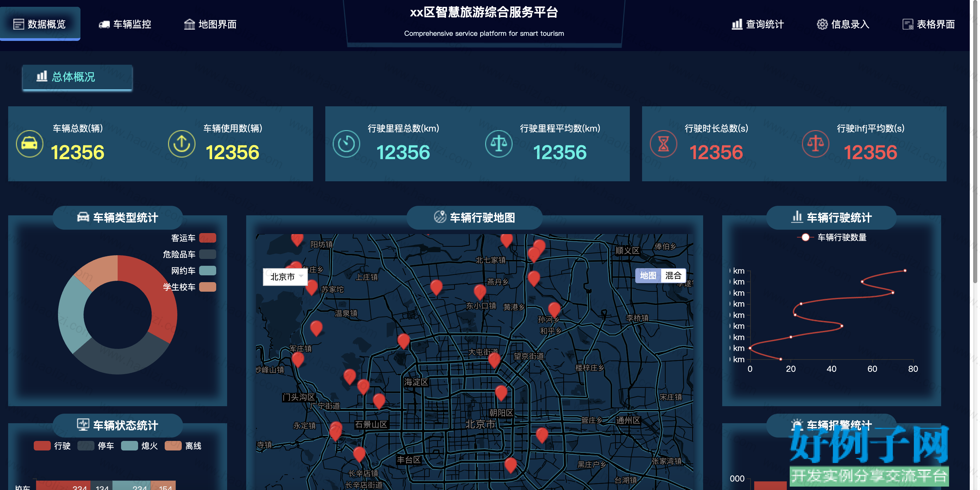The height and width of the screenshot is (490, 980).
Task: Click the car icon in 车辆类型统计 title
Action: [x=83, y=217]
